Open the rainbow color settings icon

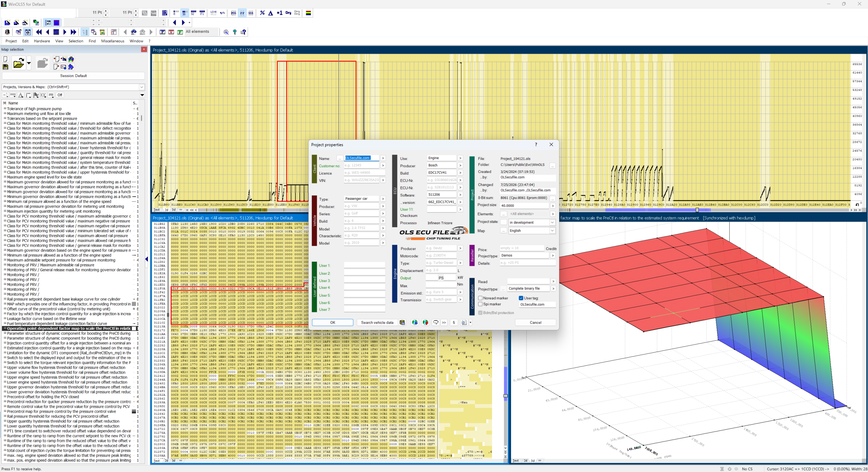309,13
